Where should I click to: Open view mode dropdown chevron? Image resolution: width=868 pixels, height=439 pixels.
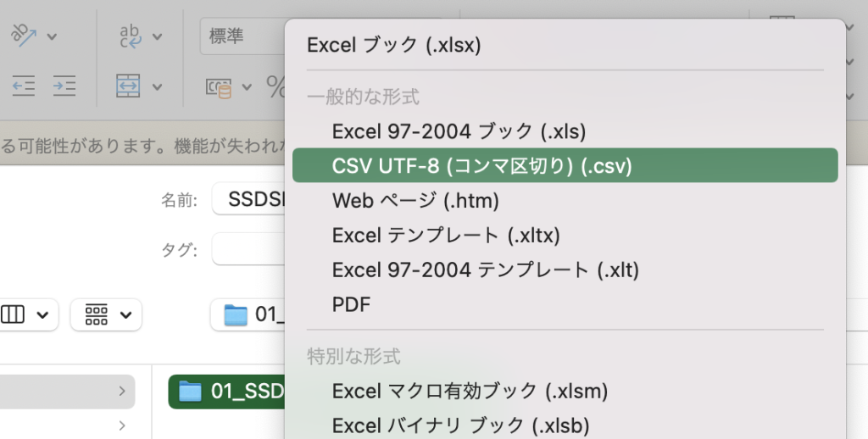click(42, 315)
